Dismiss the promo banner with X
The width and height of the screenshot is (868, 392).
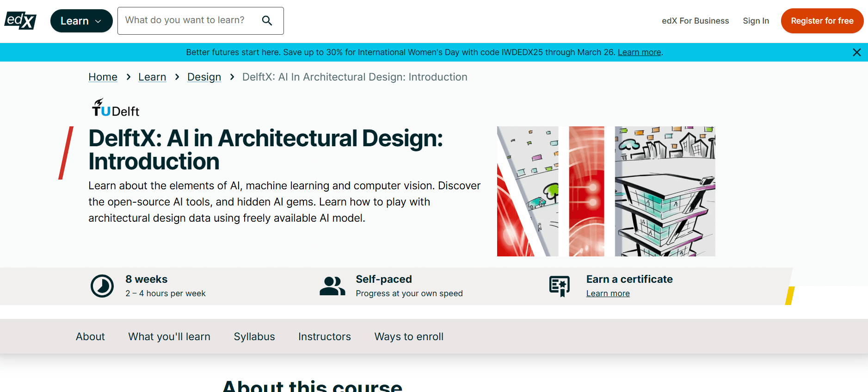[856, 52]
